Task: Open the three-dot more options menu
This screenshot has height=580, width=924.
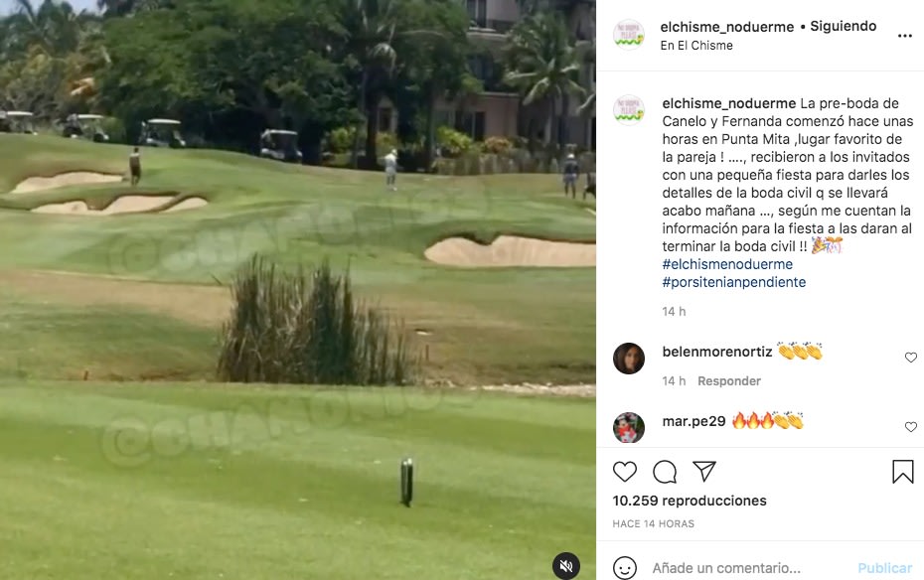Action: [904, 36]
